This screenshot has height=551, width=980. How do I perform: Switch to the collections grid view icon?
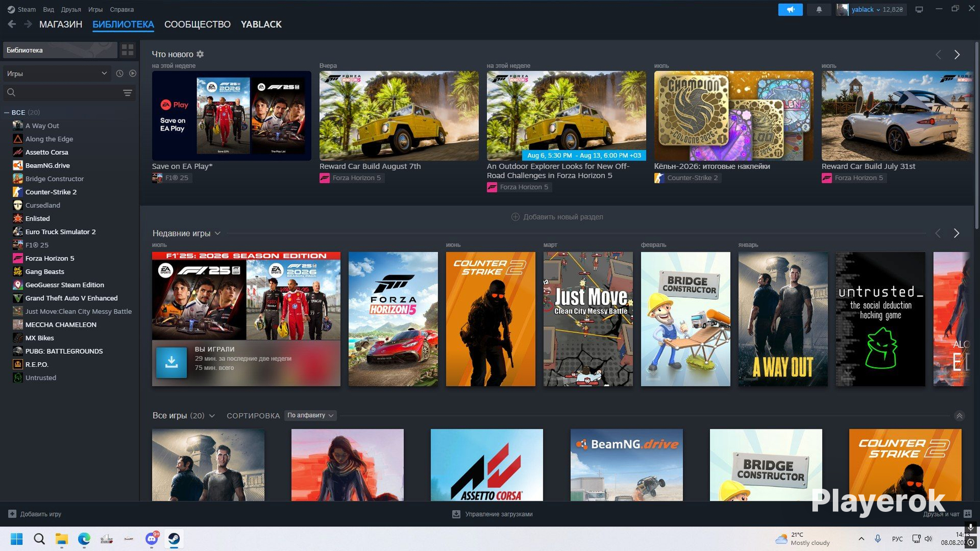pyautogui.click(x=128, y=50)
